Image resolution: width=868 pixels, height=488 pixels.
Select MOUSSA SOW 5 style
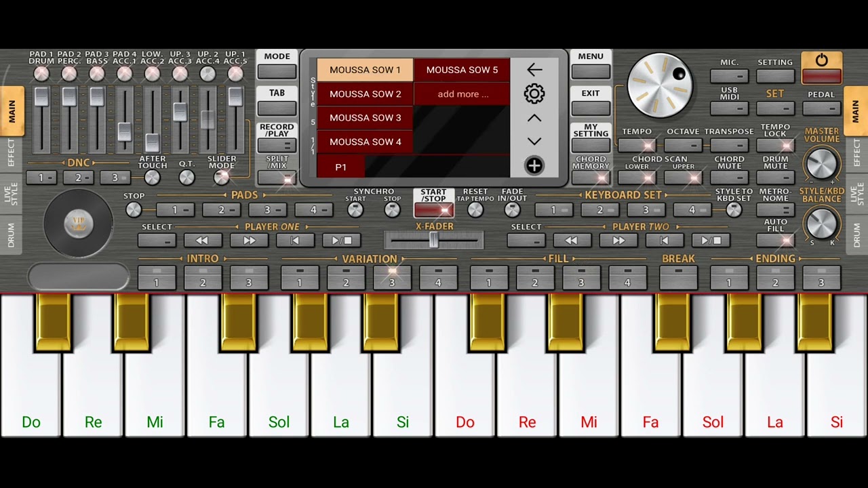point(462,70)
